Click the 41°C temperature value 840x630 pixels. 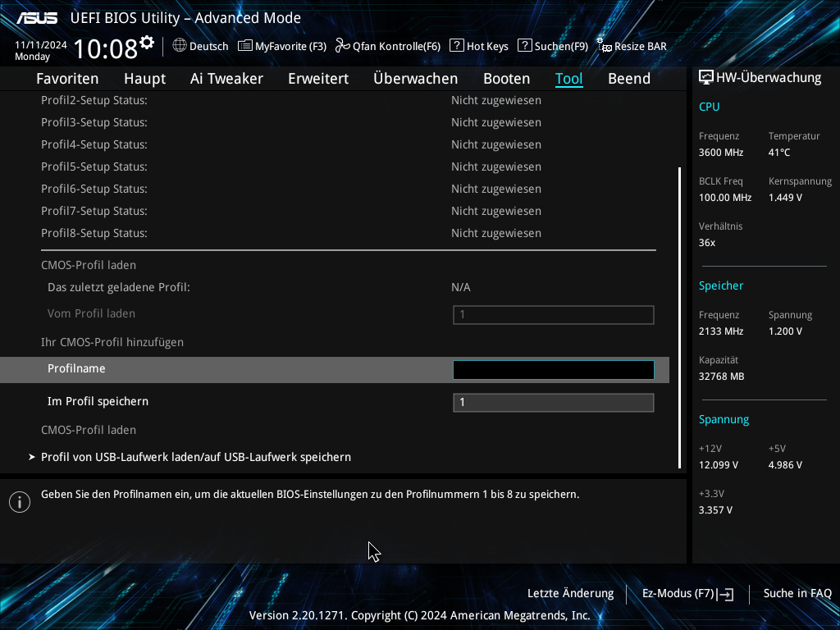779,152
